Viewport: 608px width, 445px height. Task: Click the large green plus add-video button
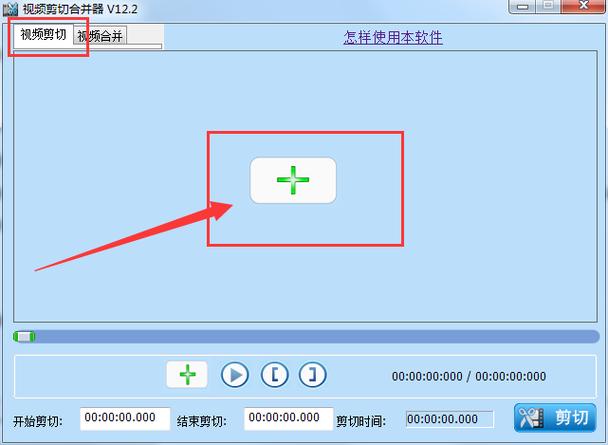point(293,180)
